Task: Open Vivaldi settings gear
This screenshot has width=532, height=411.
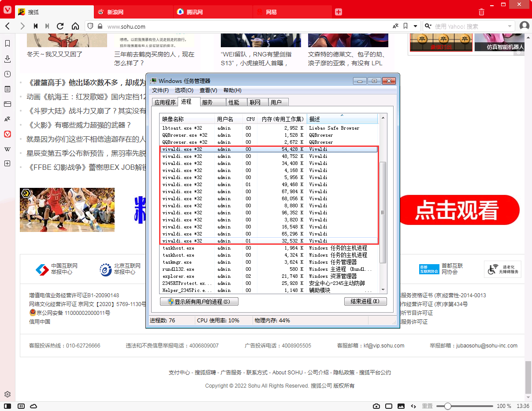Action: [x=7, y=394]
